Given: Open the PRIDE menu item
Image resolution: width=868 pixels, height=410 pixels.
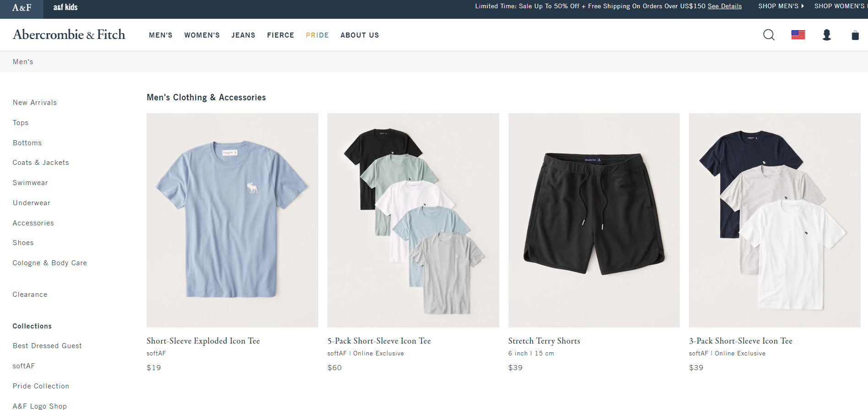Looking at the screenshot, I should tap(317, 35).
